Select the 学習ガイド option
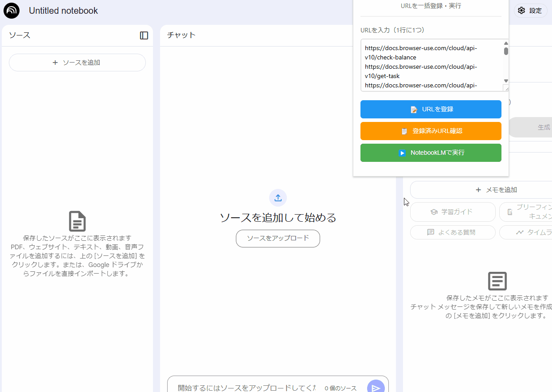Image resolution: width=552 pixels, height=392 pixels. (452, 212)
